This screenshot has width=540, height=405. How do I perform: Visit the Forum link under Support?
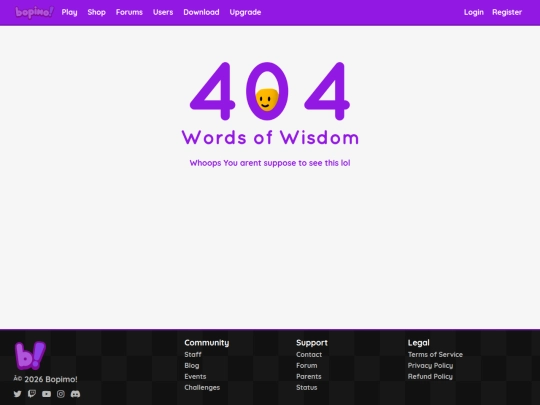coord(307,365)
